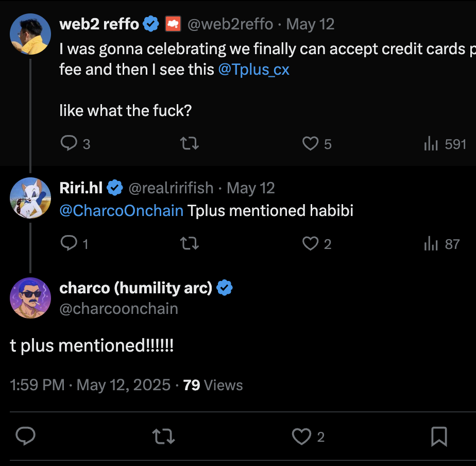This screenshot has width=476, height=466.
Task: Open the @CharcoOnchain mention link
Action: (122, 211)
